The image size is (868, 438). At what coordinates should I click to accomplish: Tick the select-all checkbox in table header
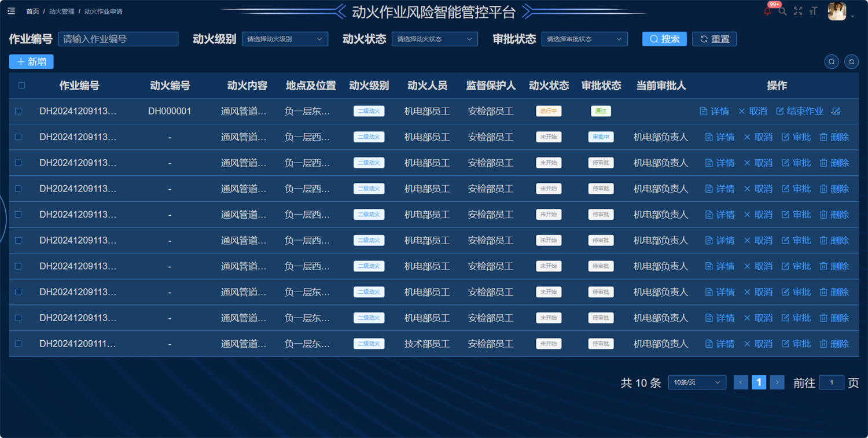[x=22, y=85]
